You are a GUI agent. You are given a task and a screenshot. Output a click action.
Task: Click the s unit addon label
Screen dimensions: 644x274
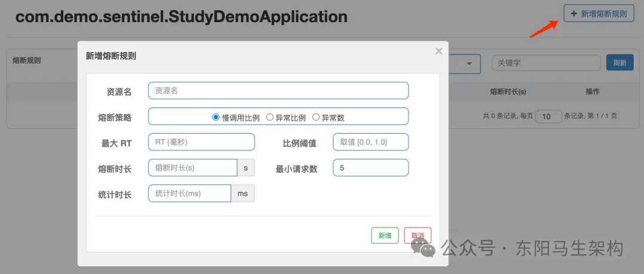[x=246, y=168]
